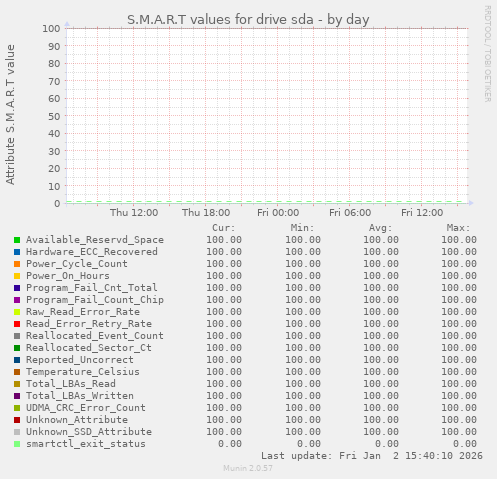Click the Unknown_Attribute dark red swatch

click(17, 420)
